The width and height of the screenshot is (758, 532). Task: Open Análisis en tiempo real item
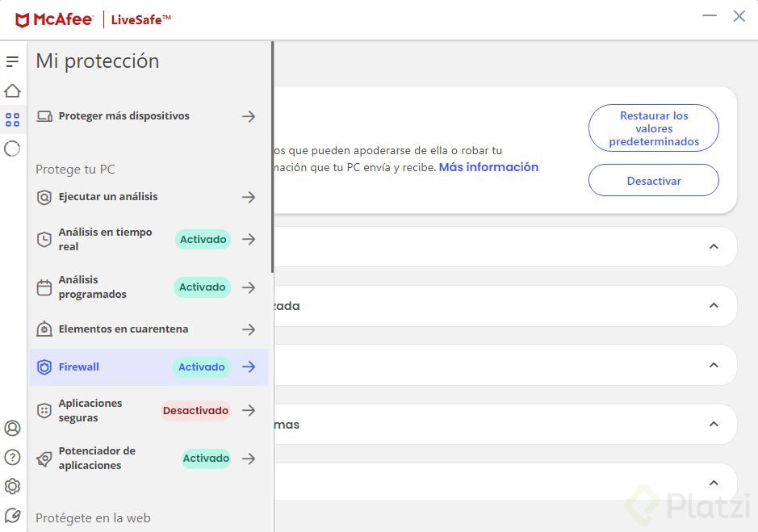click(149, 240)
